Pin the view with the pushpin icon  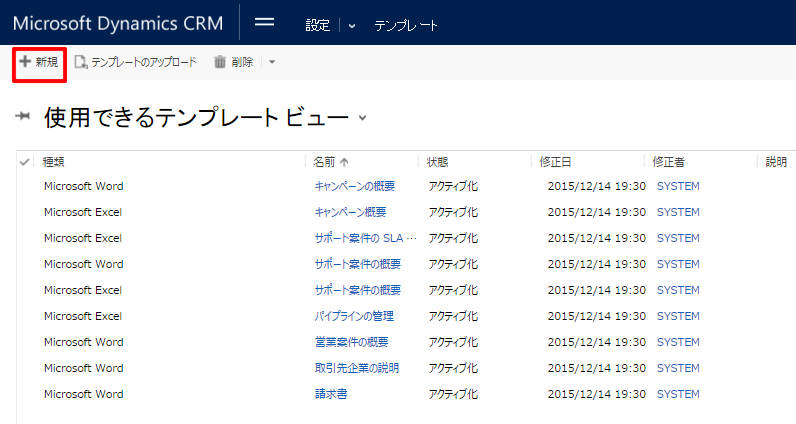[22, 116]
